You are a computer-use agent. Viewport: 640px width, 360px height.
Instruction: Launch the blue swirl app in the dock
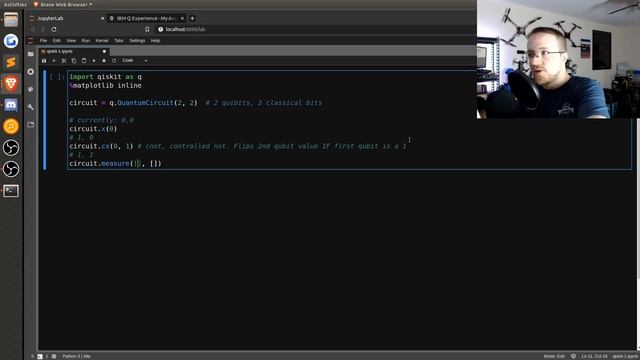click(x=11, y=41)
